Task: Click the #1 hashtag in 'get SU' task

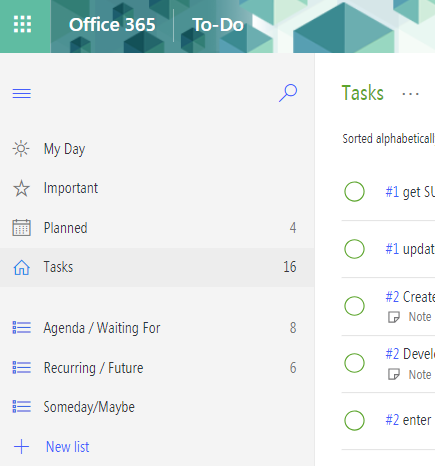Action: coord(392,192)
